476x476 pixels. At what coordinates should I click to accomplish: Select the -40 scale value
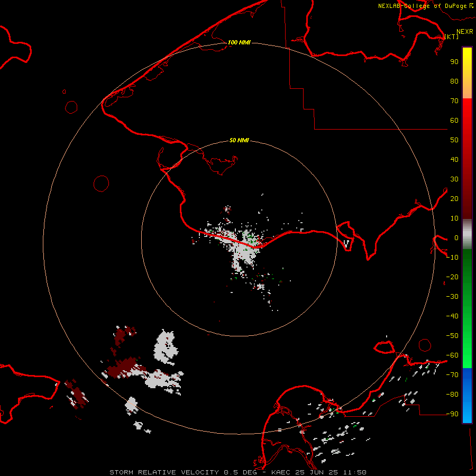[x=452, y=316]
